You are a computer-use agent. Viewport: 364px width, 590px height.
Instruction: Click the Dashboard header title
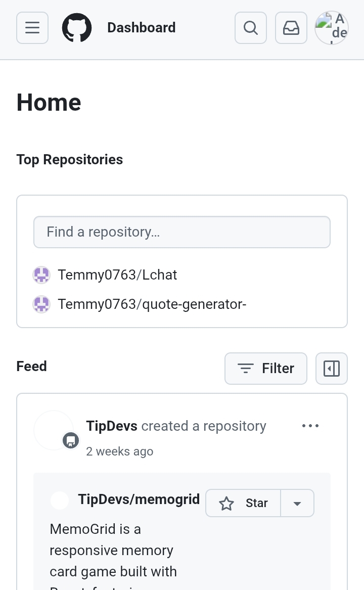point(142,28)
